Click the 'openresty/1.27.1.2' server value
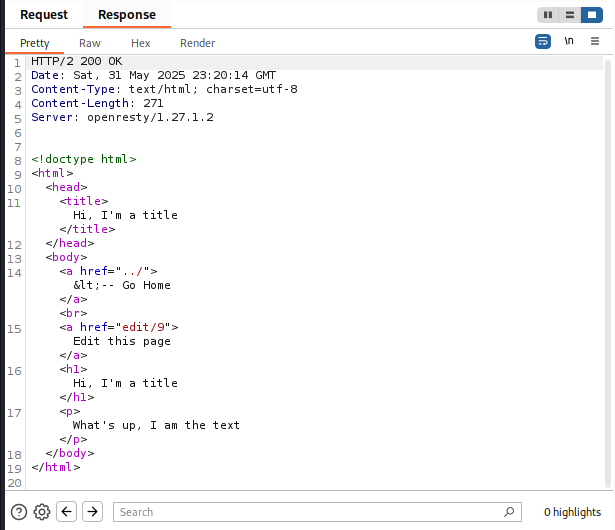 pos(150,117)
